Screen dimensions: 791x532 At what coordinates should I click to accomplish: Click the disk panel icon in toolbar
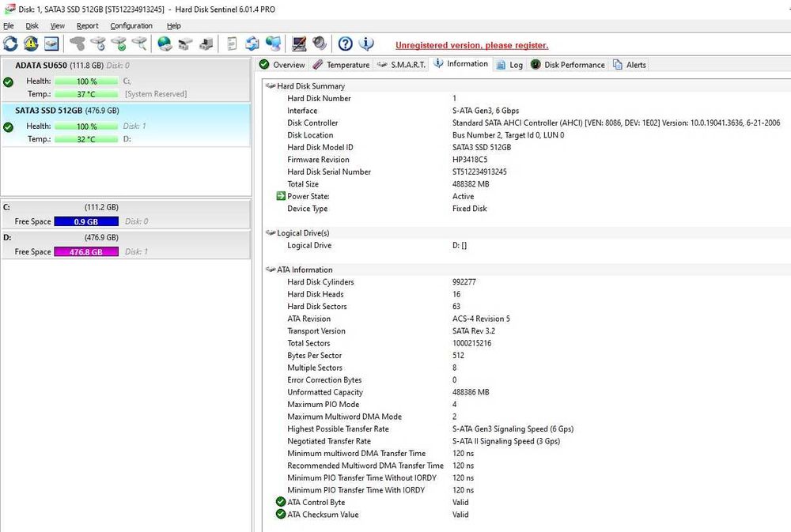(51, 43)
